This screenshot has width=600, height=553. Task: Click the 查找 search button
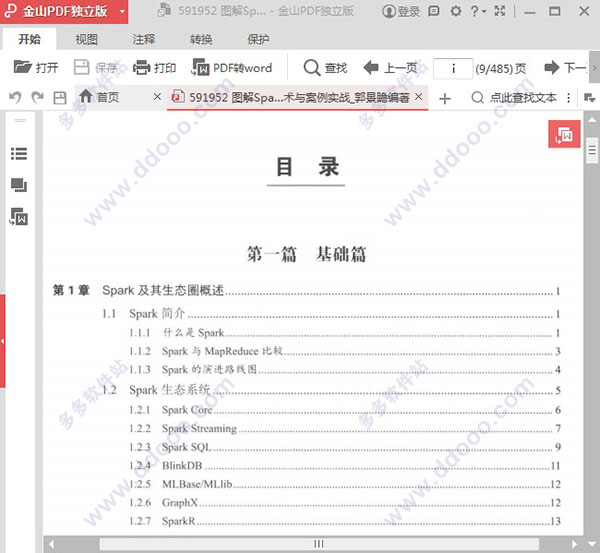coord(325,68)
